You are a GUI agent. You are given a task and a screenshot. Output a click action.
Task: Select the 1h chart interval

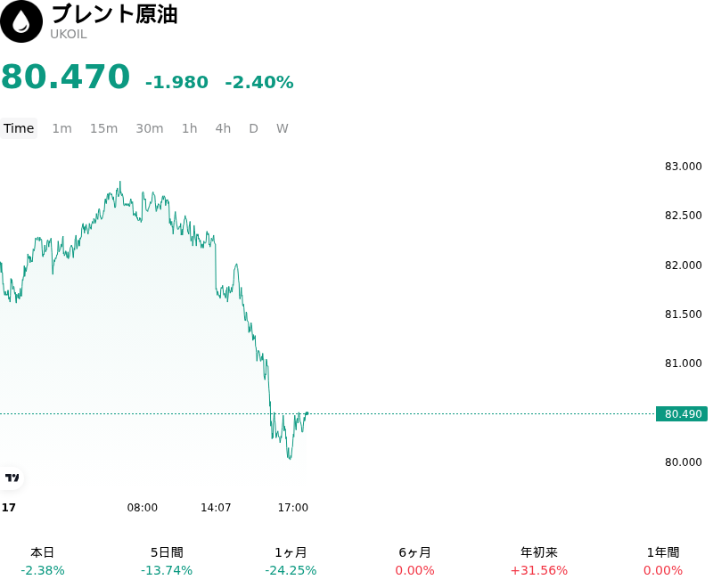click(190, 128)
